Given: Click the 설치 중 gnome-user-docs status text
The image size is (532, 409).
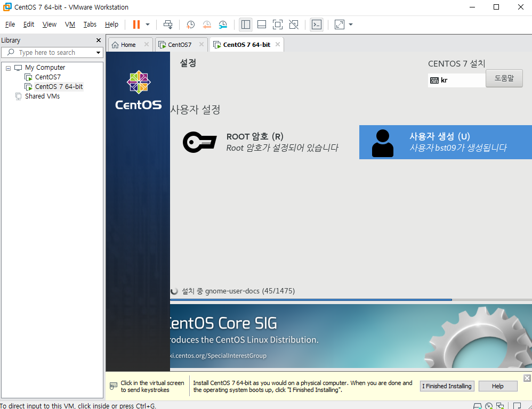Looking at the screenshot, I should pyautogui.click(x=238, y=291).
